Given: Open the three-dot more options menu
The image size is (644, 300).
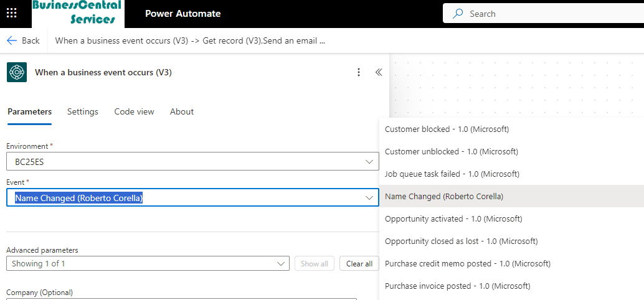Looking at the screenshot, I should [x=358, y=72].
